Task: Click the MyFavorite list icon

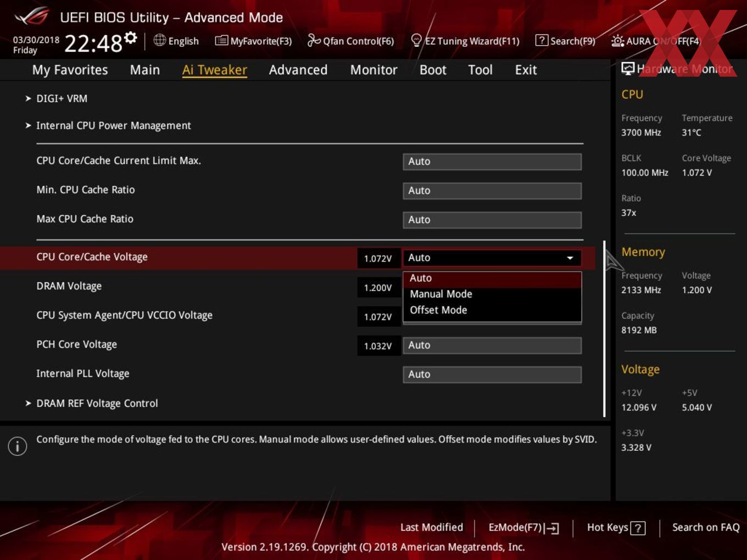Action: (221, 41)
